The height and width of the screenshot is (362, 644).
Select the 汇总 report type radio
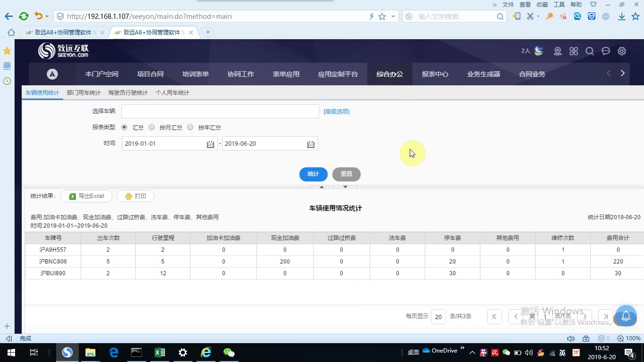[124, 127]
